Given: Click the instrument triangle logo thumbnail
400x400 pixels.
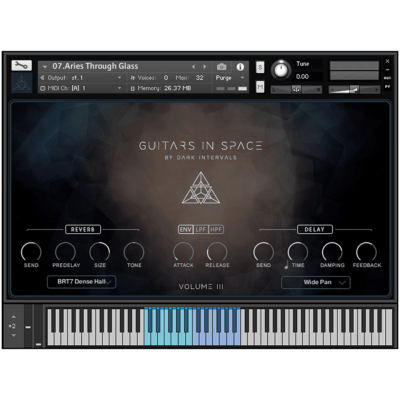Looking at the screenshot, I should click(x=22, y=83).
